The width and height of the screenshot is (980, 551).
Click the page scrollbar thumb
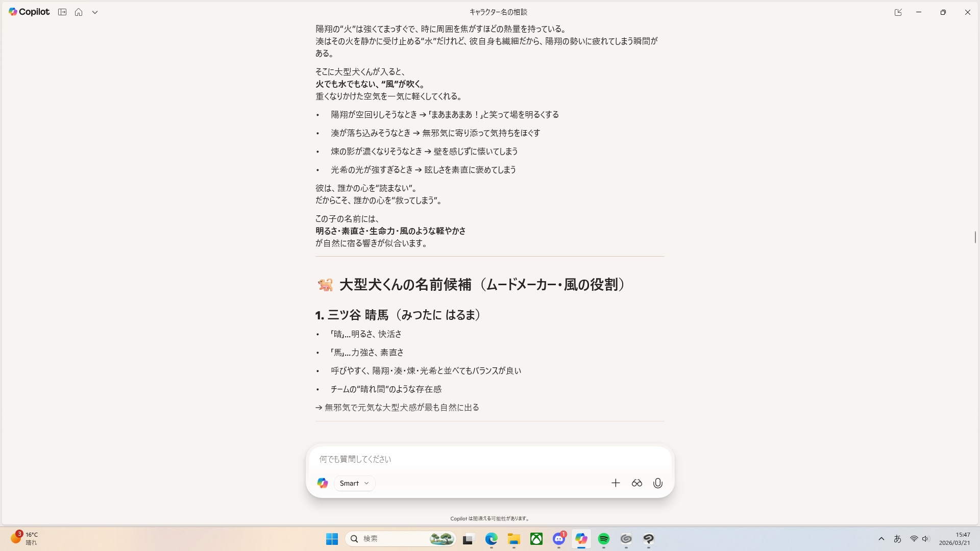(x=975, y=237)
